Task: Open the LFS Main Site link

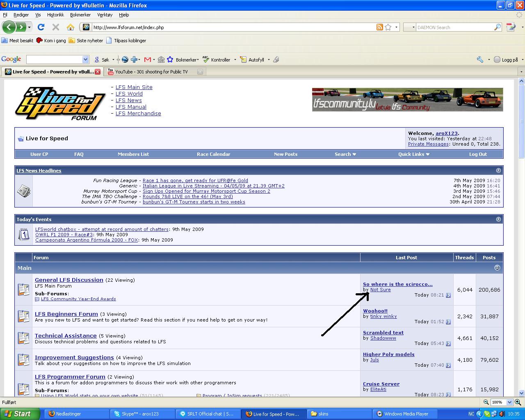Action: point(134,87)
